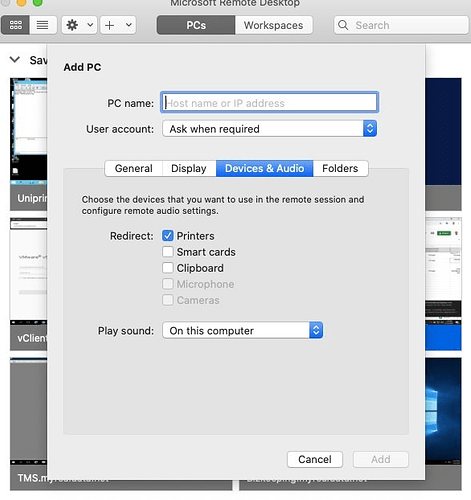The width and height of the screenshot is (471, 500).
Task: Focus the PC name field
Action: [x=269, y=103]
